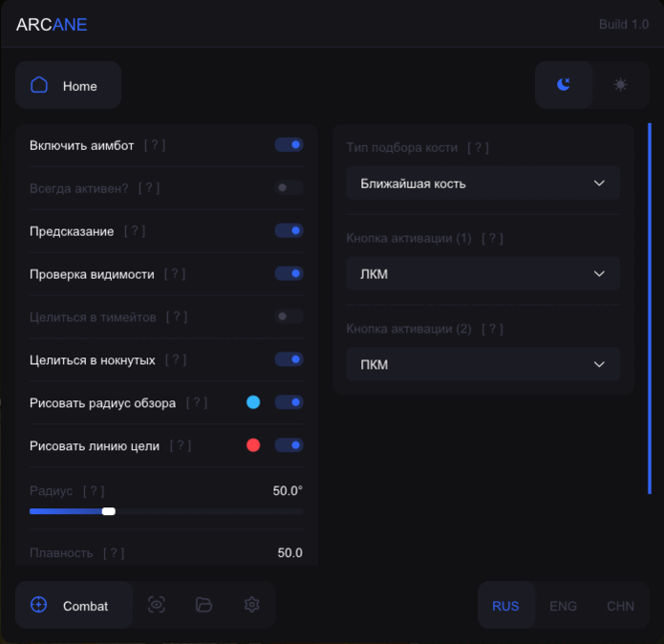Image resolution: width=664 pixels, height=644 pixels.
Task: Click the help [?] next to Предсказание
Action: (135, 231)
